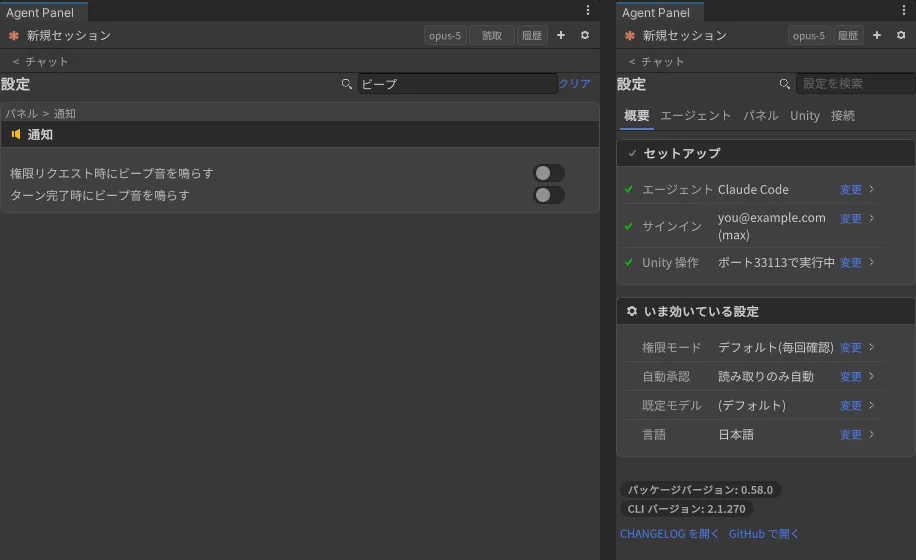Click デフォルト(毎回確認) permission mode value
Image resolution: width=916 pixels, height=560 pixels.
point(775,347)
